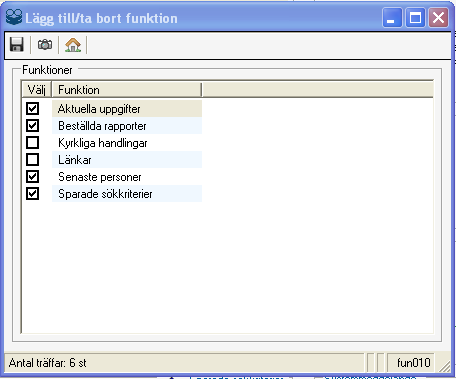Sort by the Funktion column header
The height and width of the screenshot is (379, 456).
pyautogui.click(x=127, y=90)
